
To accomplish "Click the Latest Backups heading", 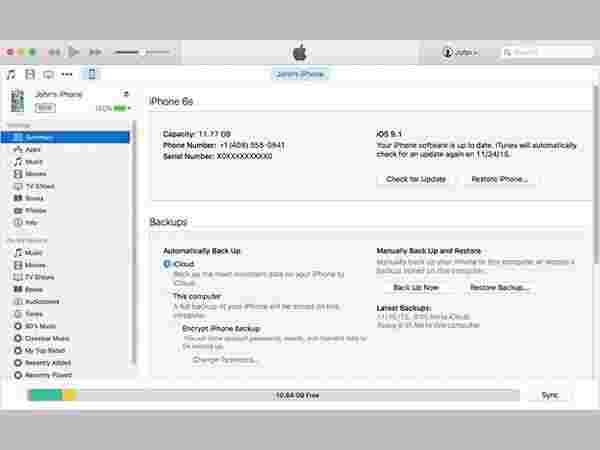I will [x=404, y=308].
